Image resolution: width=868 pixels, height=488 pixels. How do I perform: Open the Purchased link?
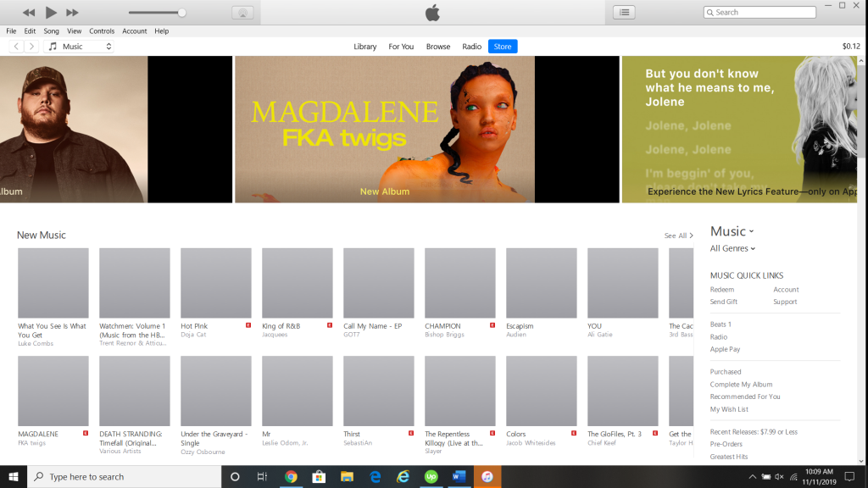click(726, 372)
